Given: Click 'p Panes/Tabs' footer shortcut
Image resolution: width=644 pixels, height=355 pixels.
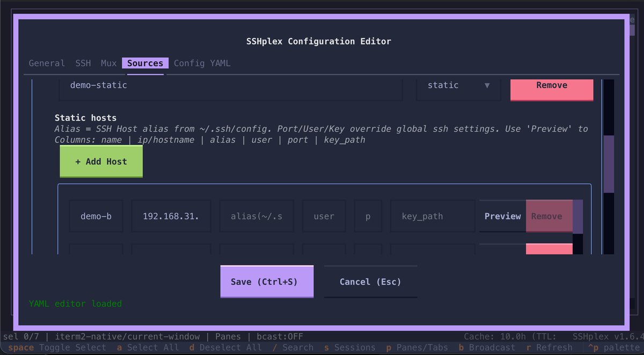Looking at the screenshot, I should [x=417, y=347].
